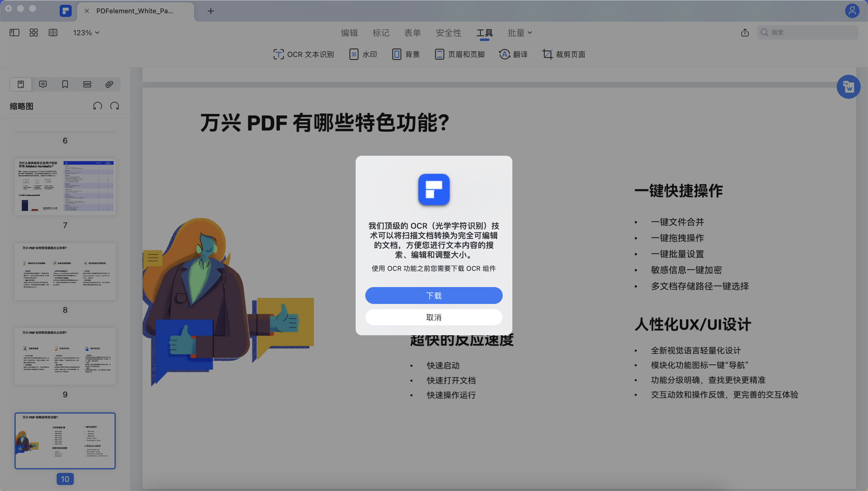Screen dimensions: 868x491
Task: Select page 9 thumbnail
Action: (x=65, y=356)
